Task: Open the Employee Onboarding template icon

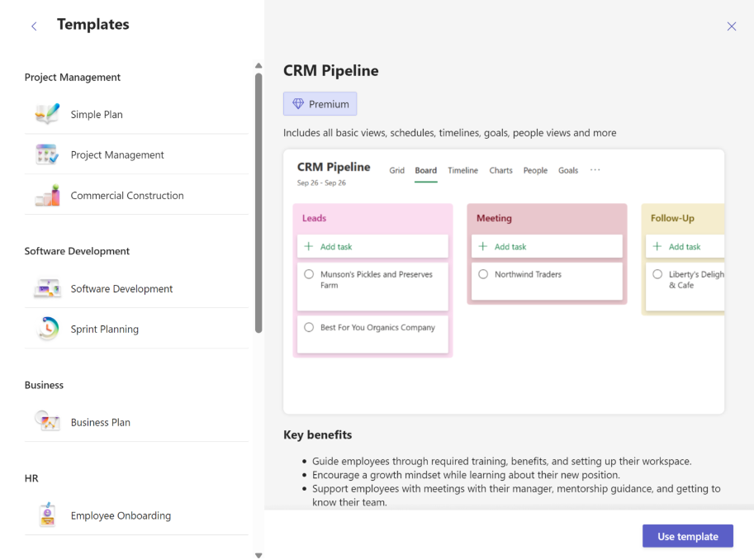Action: point(47,515)
